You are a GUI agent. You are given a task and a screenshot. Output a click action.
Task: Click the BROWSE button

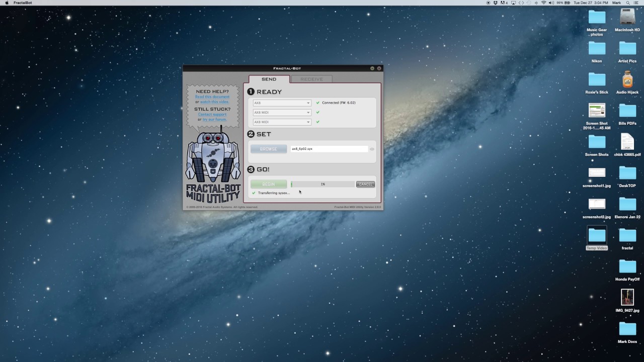[x=269, y=149]
